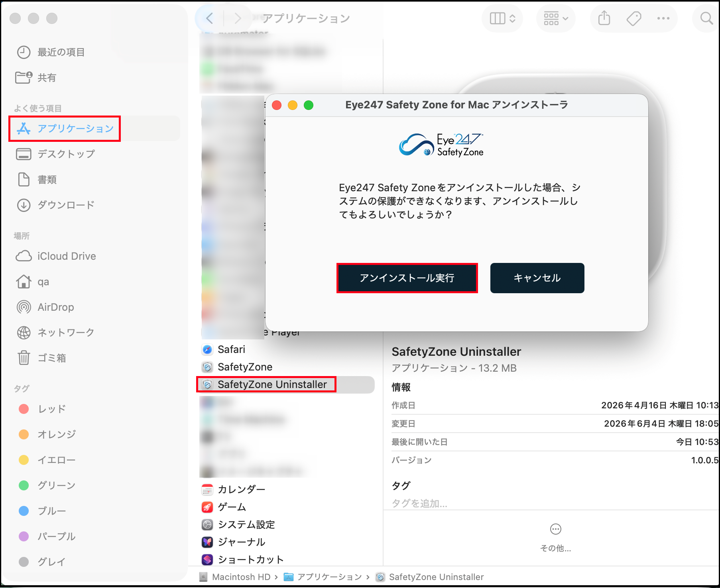Open 書類 in sidebar

click(x=37, y=180)
